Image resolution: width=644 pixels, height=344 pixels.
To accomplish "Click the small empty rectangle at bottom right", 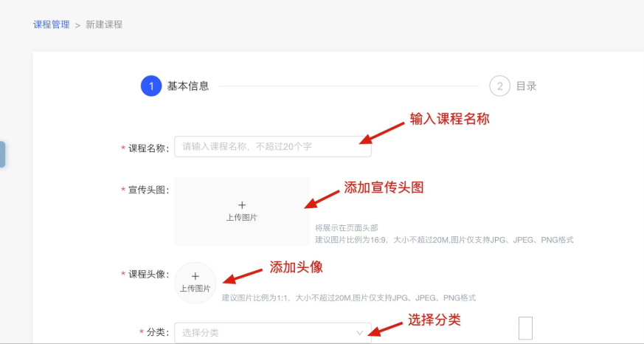I will coord(525,327).
